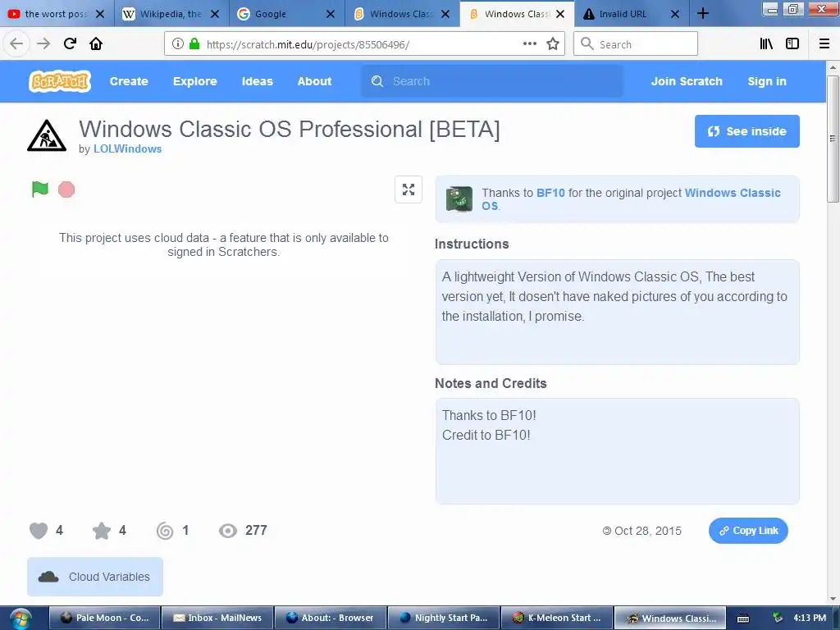Open Ideas in Scratch navigation
Screen dimensions: 840x630
tap(257, 81)
